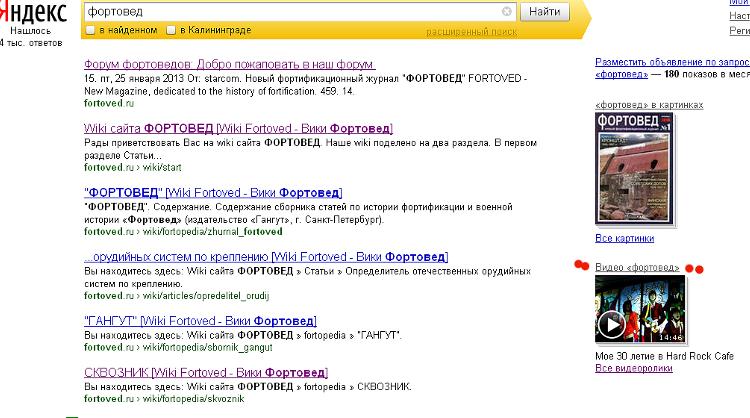Viewport: 750px width, 418px height.
Task: Open result 'Wiki сайта ФОРТОВЕД'
Action: pos(238,128)
